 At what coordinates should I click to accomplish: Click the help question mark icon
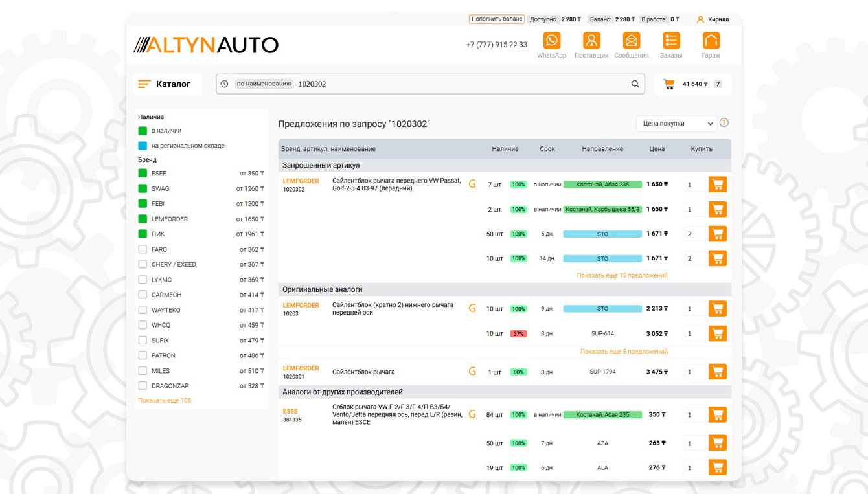point(724,123)
